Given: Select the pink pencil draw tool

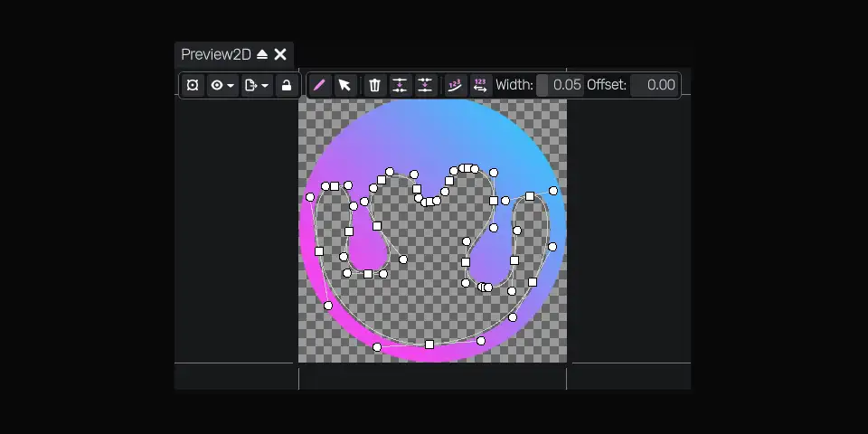Looking at the screenshot, I should pos(319,85).
